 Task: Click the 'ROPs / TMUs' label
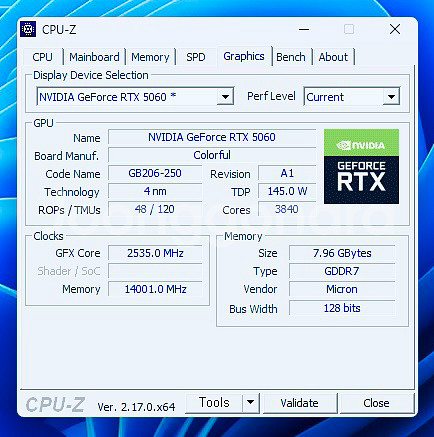69,210
